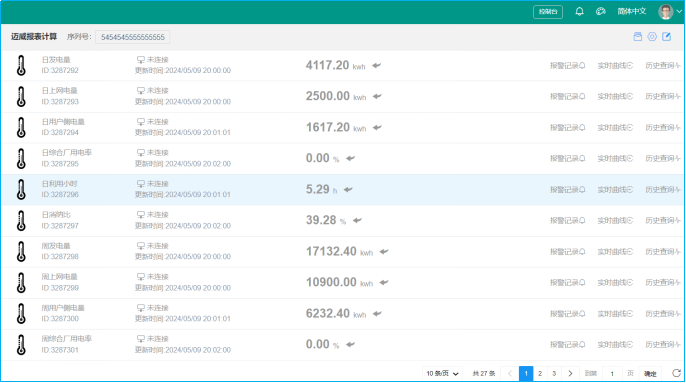Open the notification bell in header
This screenshot has width=686, height=383.
[579, 11]
